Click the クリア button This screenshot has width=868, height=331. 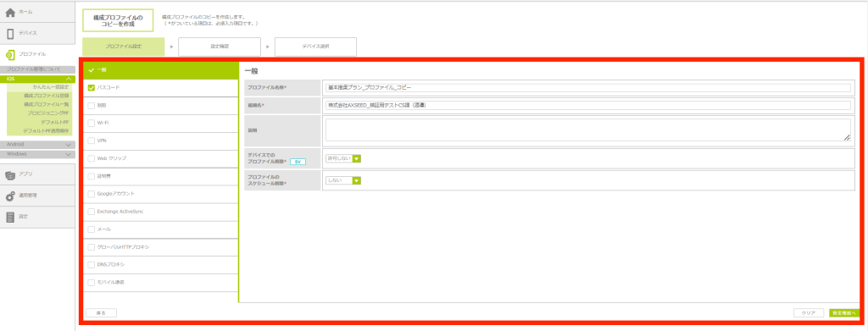(x=809, y=312)
